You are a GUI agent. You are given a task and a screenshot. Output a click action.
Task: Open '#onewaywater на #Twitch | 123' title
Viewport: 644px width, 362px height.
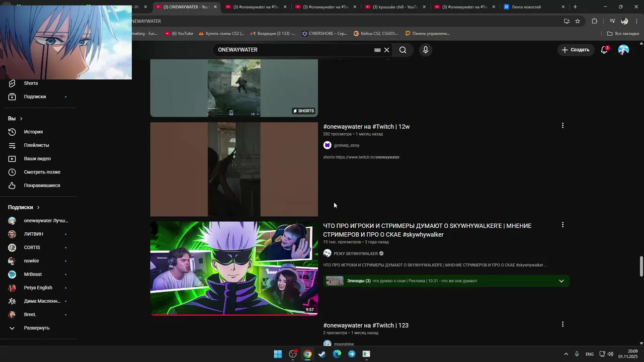366,325
